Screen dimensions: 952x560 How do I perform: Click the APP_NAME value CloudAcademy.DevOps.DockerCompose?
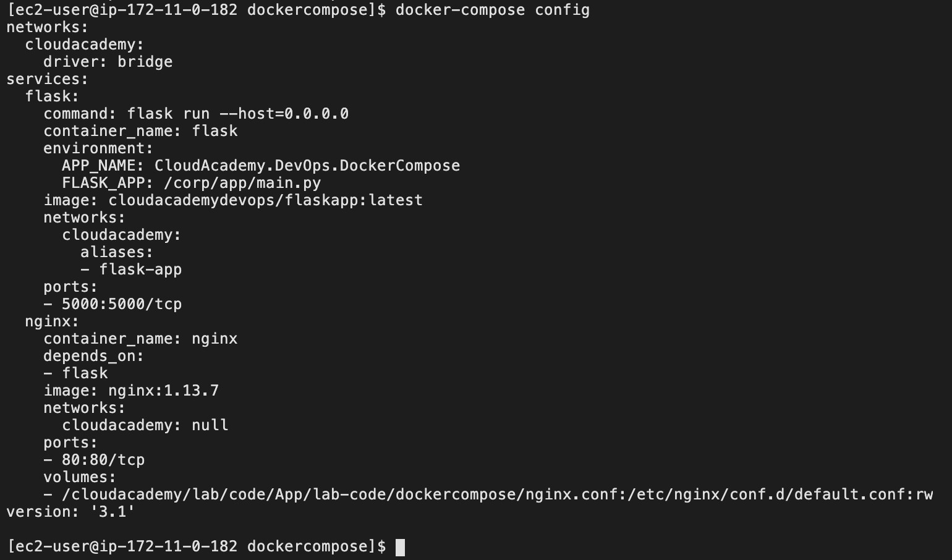coord(307,166)
